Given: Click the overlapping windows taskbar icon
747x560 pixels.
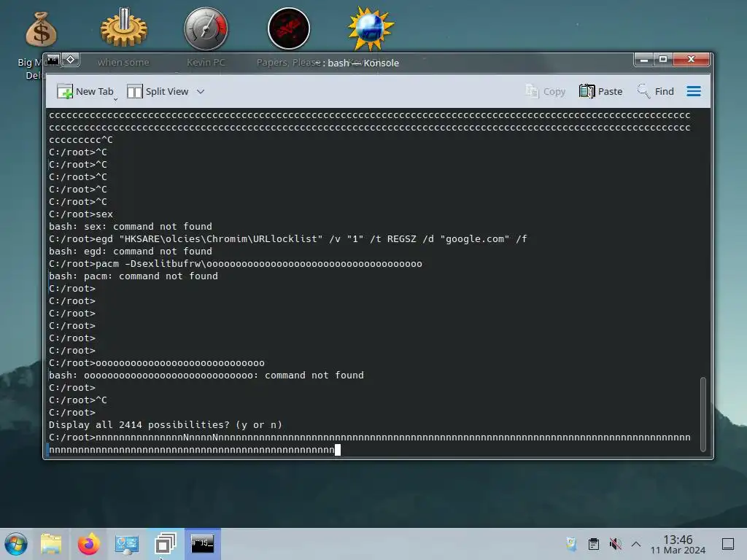Looking at the screenshot, I should point(165,544).
